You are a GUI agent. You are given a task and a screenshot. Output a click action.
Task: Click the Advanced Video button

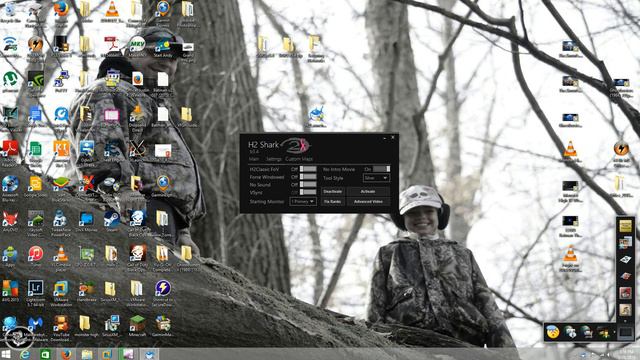tap(368, 202)
